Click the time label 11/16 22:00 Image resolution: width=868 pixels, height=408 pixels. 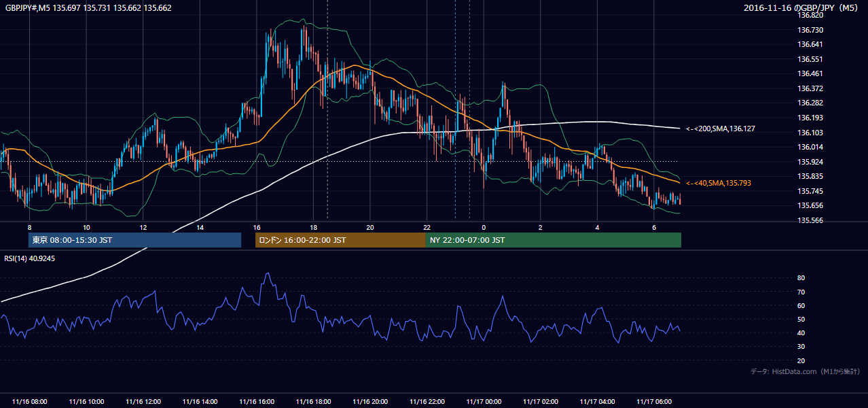coord(427,402)
